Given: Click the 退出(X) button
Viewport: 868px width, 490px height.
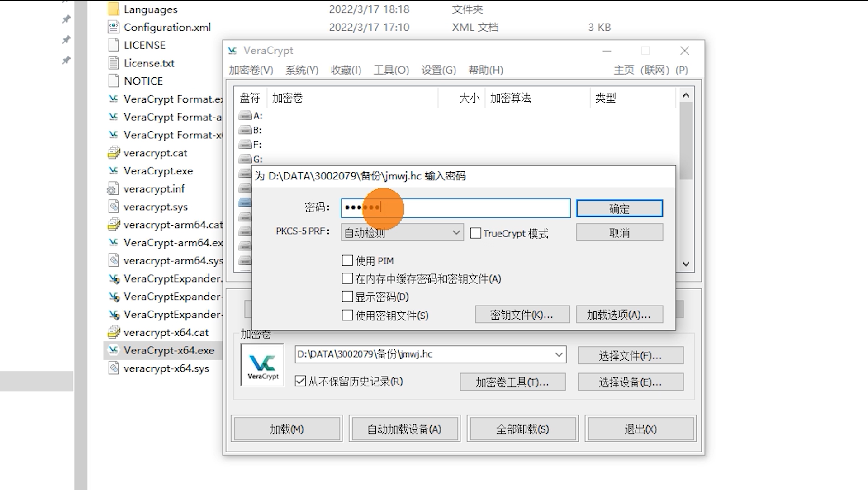Looking at the screenshot, I should 640,429.
